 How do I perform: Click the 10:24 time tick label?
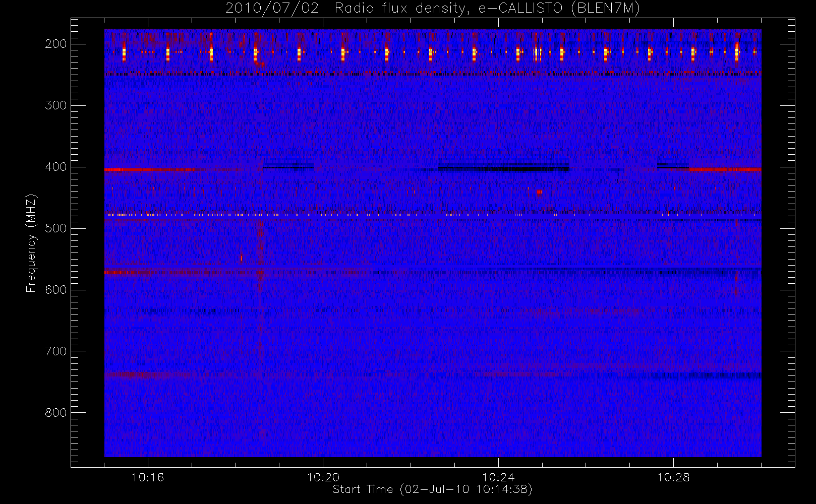[x=498, y=477]
